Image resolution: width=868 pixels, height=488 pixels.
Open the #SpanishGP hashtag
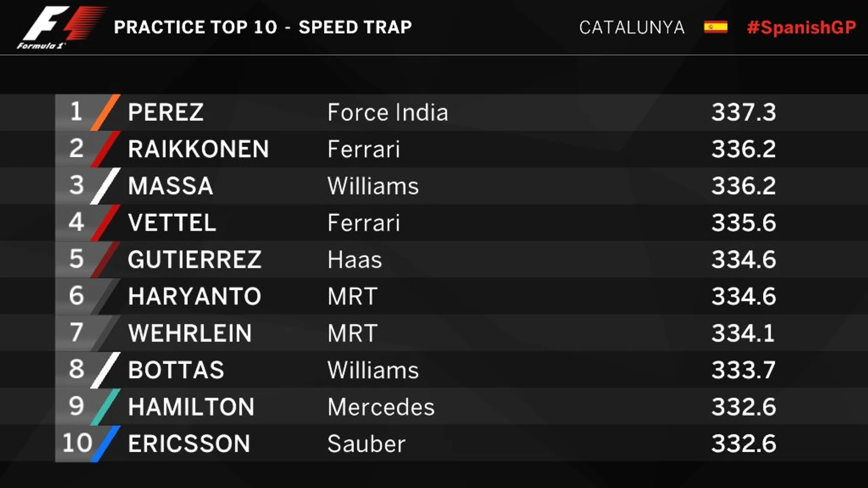pyautogui.click(x=801, y=27)
